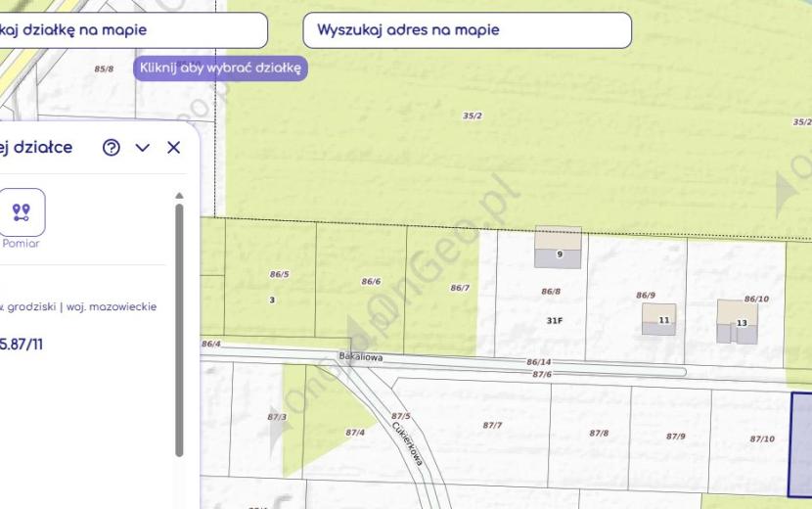
Task: Select parcel 87/9 on the map
Action: (x=676, y=437)
